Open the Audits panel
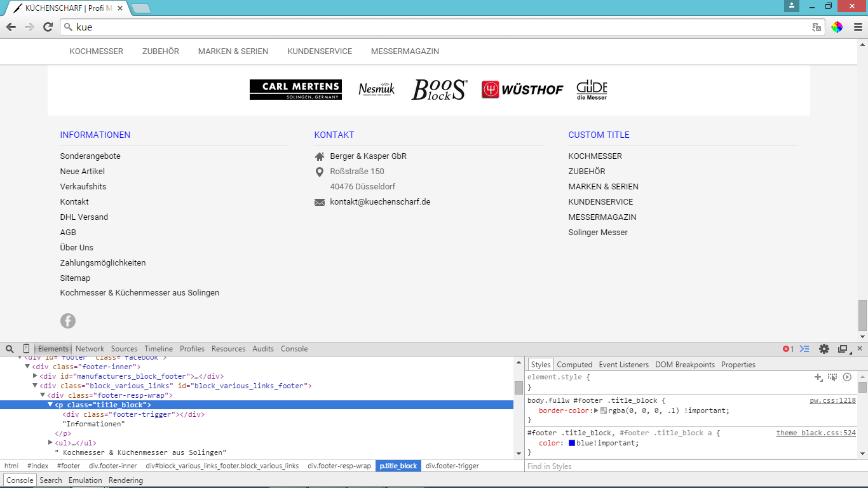Image resolution: width=868 pixels, height=488 pixels. click(263, 349)
